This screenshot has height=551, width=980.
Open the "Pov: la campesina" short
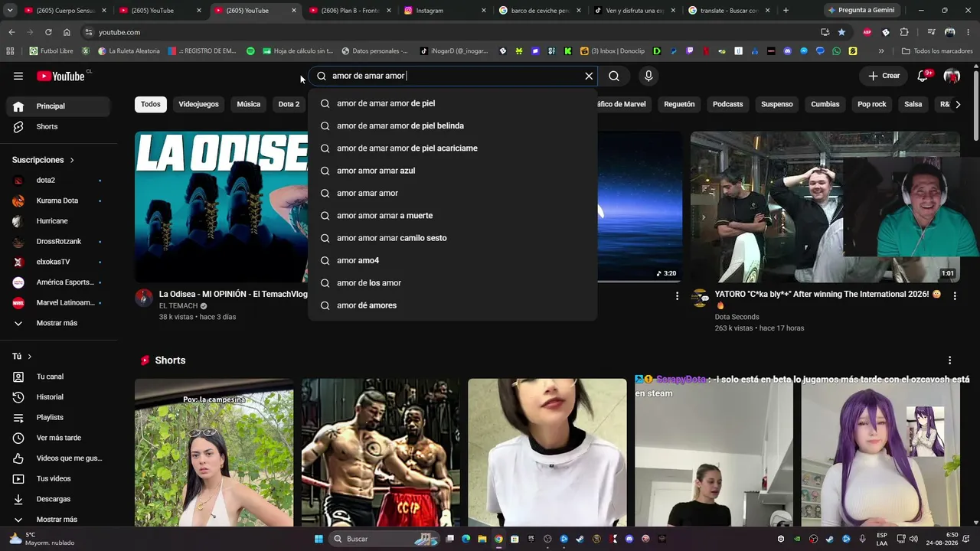pyautogui.click(x=214, y=452)
